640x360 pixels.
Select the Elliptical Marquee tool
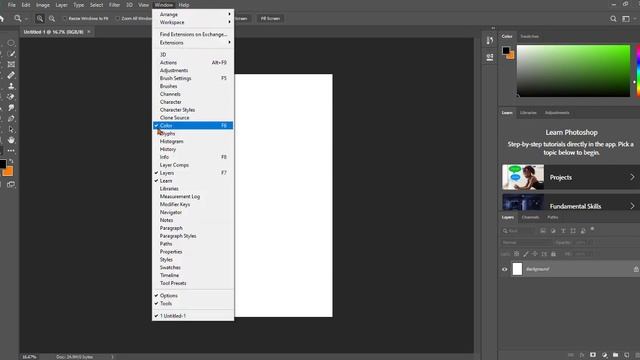tap(11, 43)
